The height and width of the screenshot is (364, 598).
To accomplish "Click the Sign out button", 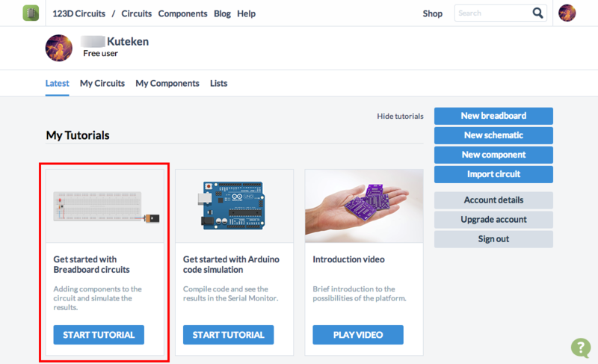I will click(493, 239).
